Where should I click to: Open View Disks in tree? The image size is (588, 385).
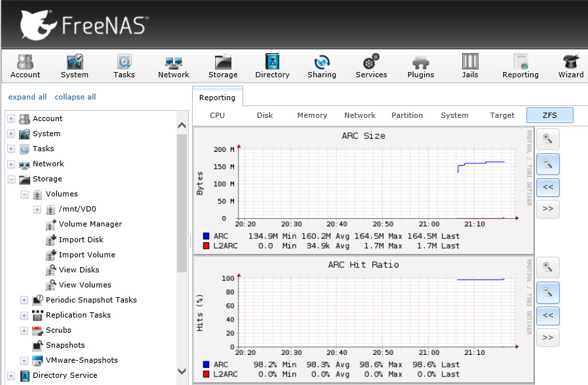[x=79, y=270]
